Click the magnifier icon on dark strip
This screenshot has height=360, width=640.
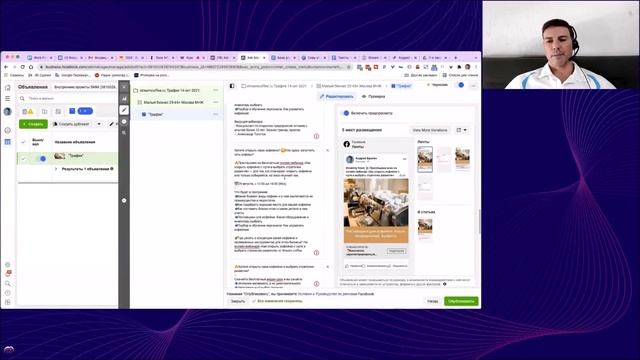click(x=124, y=133)
